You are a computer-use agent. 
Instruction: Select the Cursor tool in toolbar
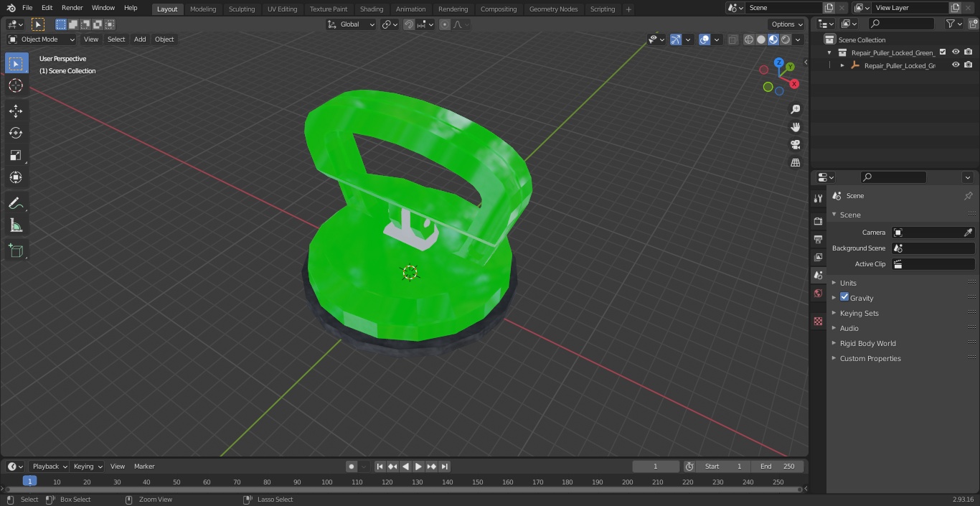coord(16,86)
